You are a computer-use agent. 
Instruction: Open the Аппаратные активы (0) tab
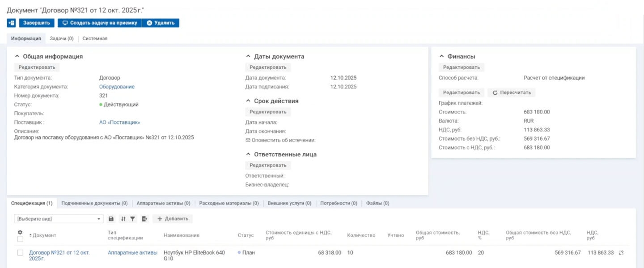[x=163, y=203]
